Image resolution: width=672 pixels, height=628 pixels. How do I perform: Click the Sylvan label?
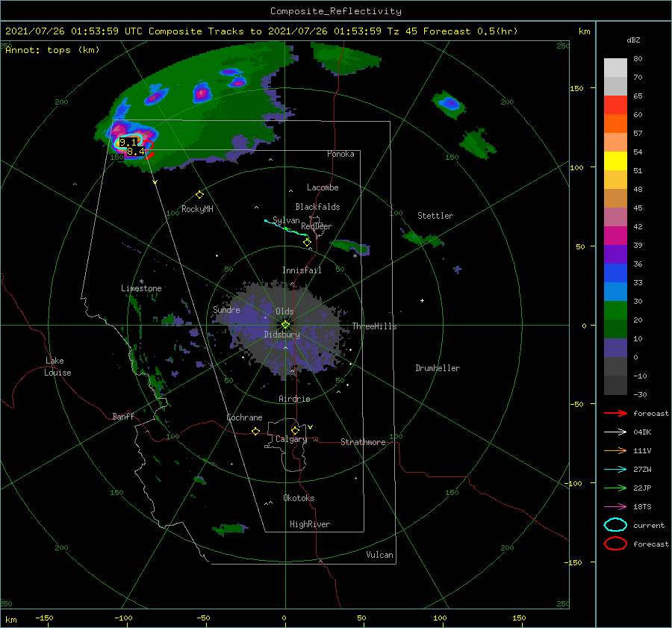point(286,220)
